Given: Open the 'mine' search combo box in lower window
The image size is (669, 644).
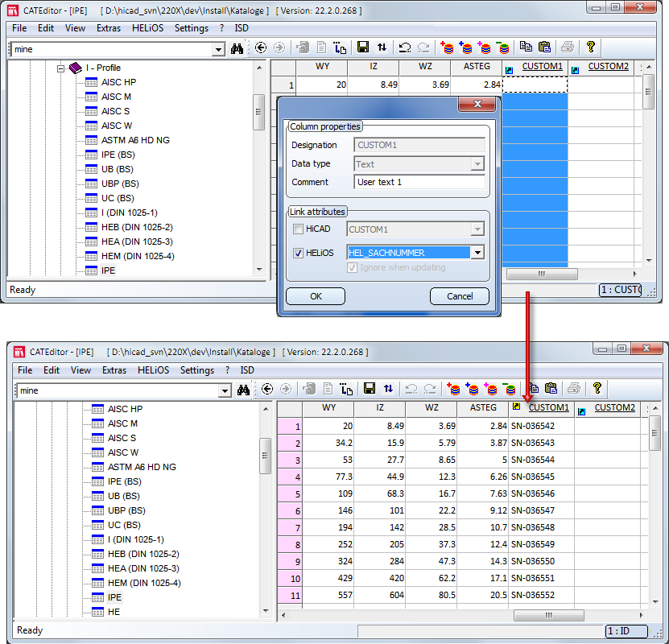Looking at the screenshot, I should pos(225,390).
